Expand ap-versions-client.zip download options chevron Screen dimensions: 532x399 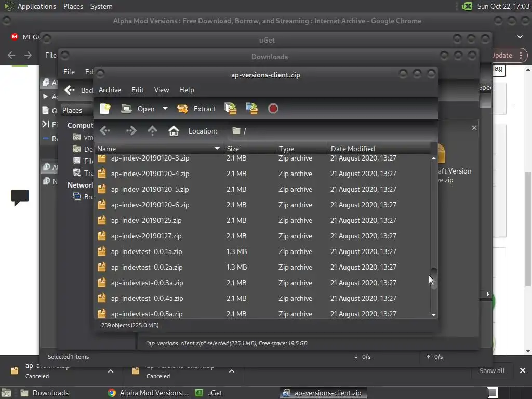[232, 371]
